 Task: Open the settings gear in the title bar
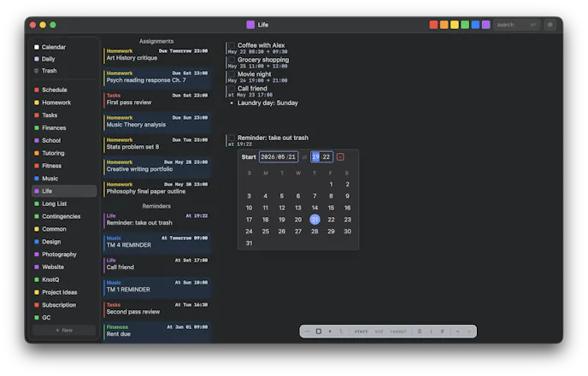550,25
